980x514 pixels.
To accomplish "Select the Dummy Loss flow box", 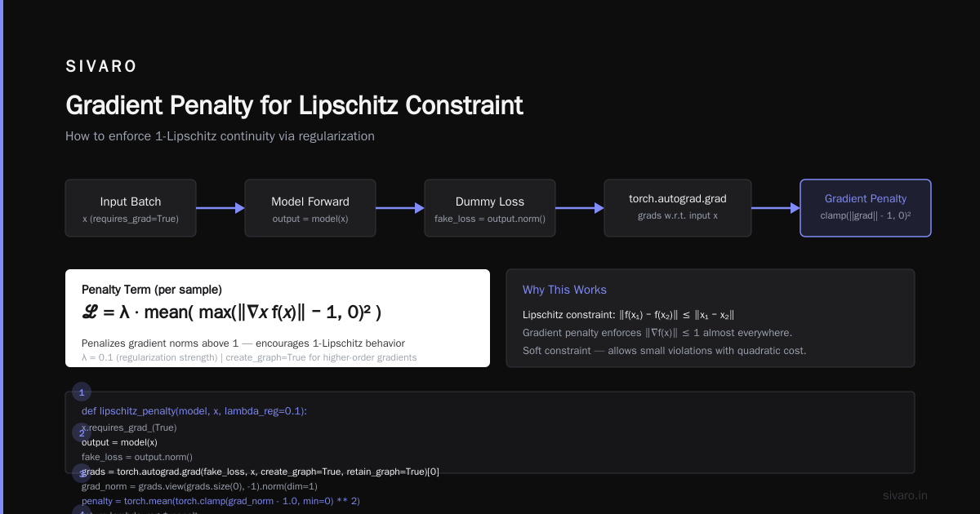I will pyautogui.click(x=490, y=208).
